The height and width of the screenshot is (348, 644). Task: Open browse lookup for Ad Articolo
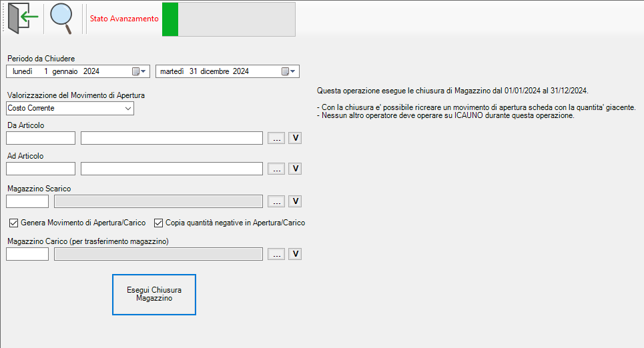pyautogui.click(x=276, y=169)
